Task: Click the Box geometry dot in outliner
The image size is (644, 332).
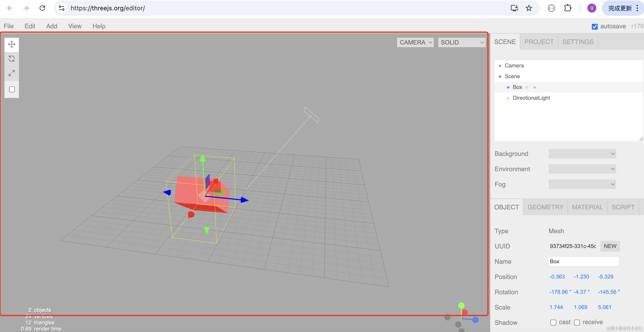Action: (x=527, y=87)
